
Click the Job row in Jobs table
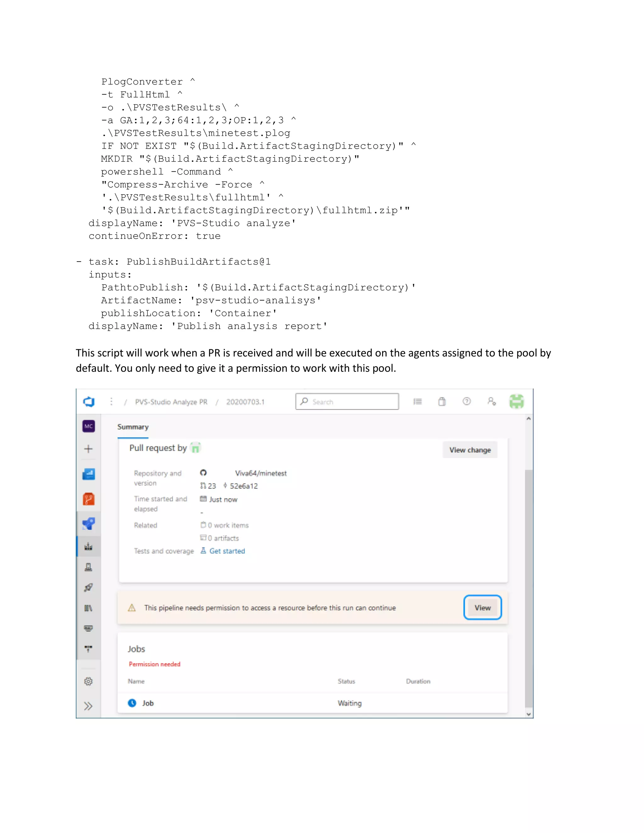tap(313, 703)
